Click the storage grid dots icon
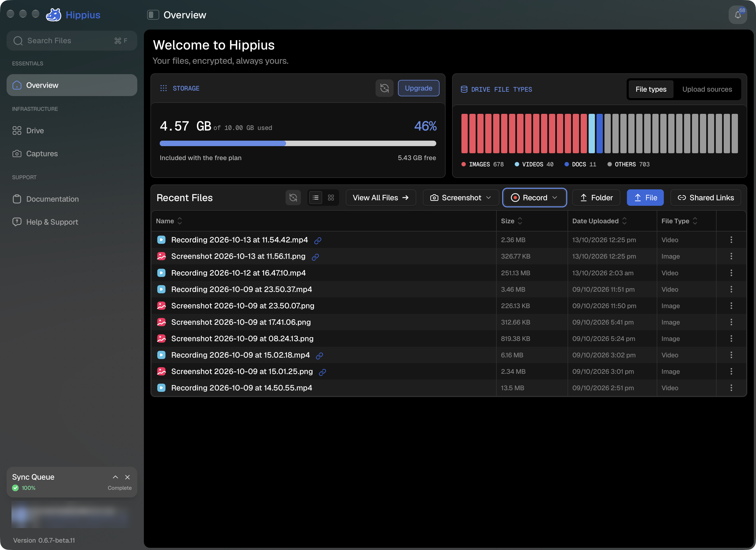 (x=163, y=88)
